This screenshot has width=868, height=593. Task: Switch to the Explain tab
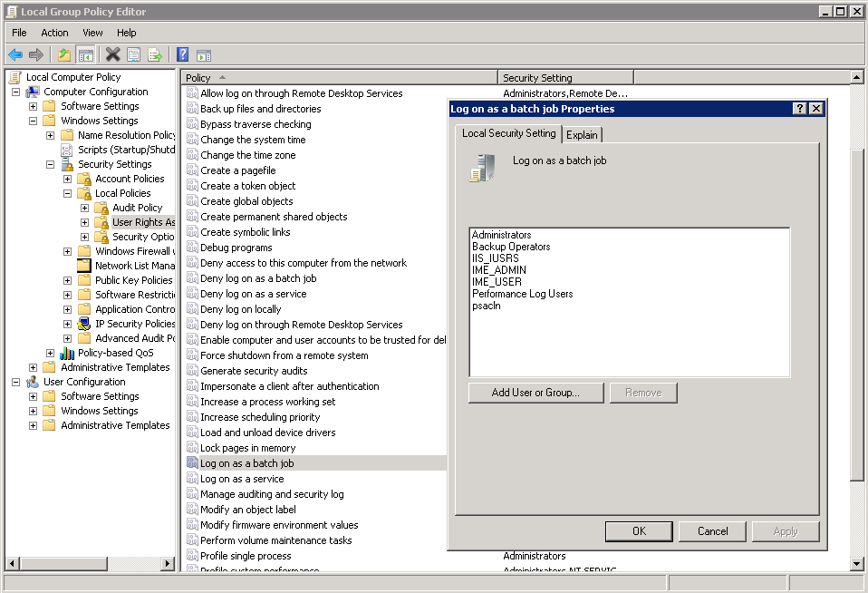pos(582,134)
